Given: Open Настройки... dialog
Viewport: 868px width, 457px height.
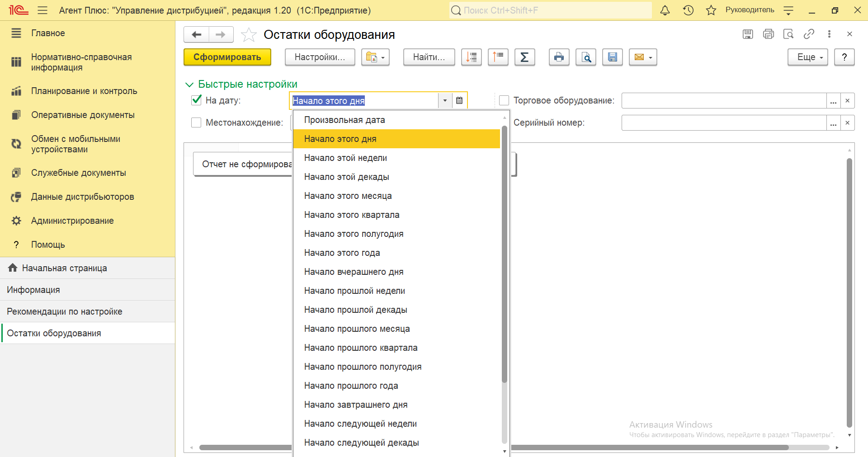Looking at the screenshot, I should (320, 57).
